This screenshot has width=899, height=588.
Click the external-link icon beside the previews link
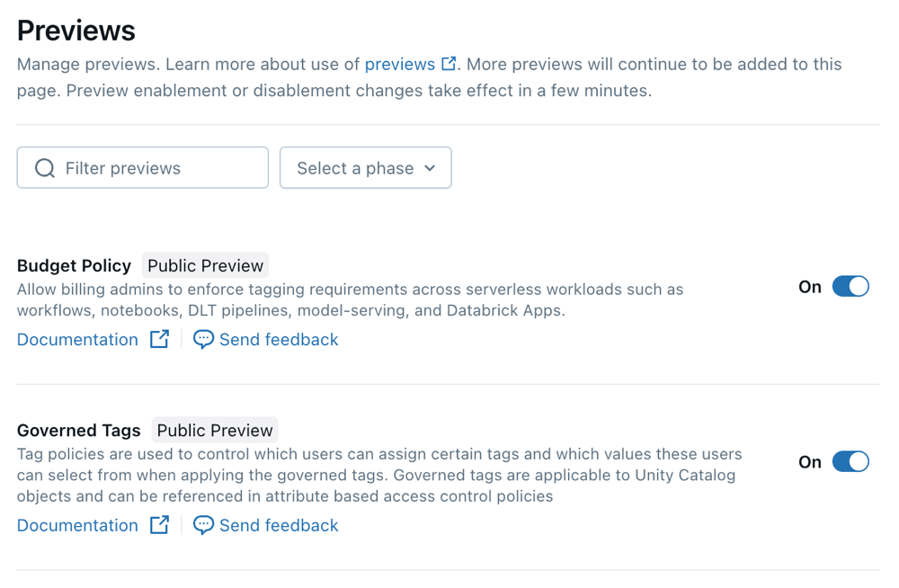point(449,64)
